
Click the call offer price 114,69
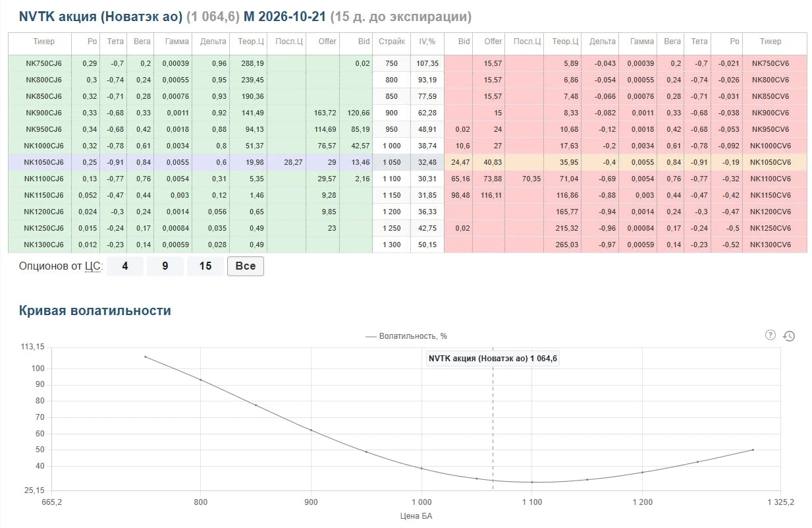tap(326, 129)
